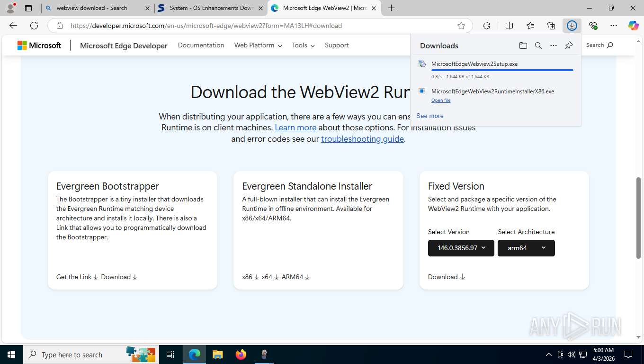Open the Select Architecture dropdown arm64
Screen dimensions: 644x364
(526, 248)
